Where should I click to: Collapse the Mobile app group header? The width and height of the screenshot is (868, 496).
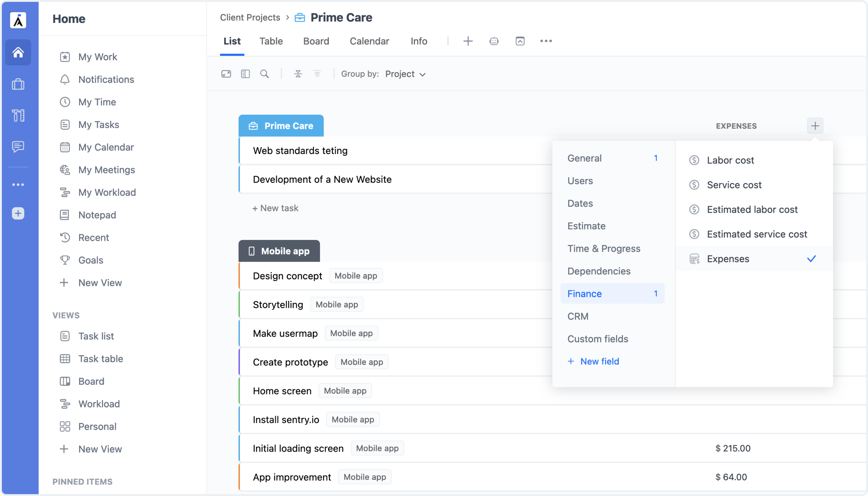click(x=279, y=251)
